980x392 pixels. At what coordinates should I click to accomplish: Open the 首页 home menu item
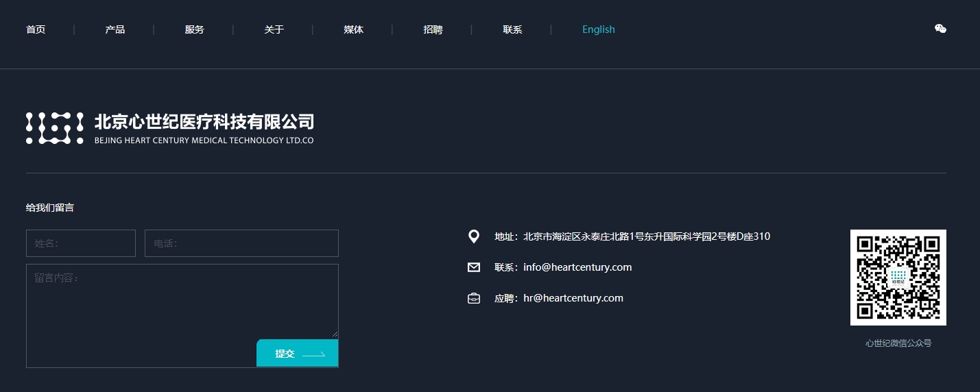click(x=36, y=29)
